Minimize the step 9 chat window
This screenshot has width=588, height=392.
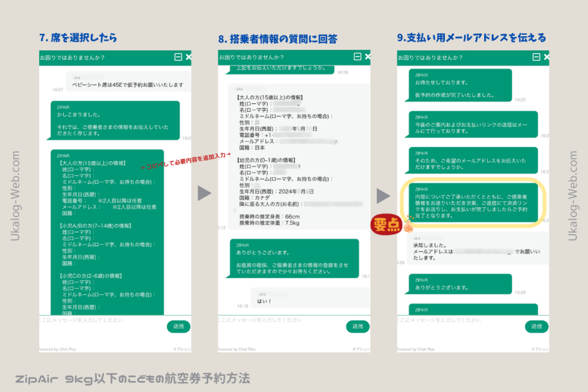[536, 57]
